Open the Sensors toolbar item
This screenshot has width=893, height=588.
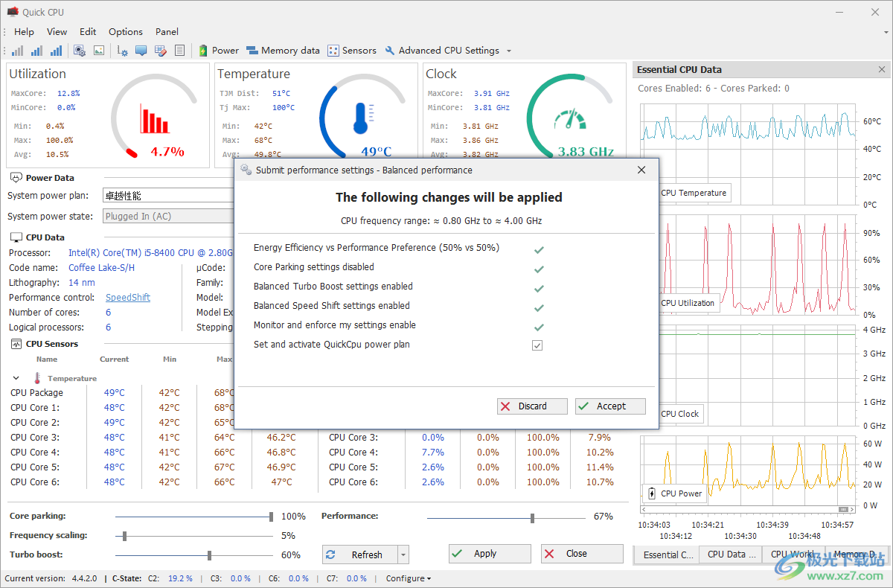[353, 51]
